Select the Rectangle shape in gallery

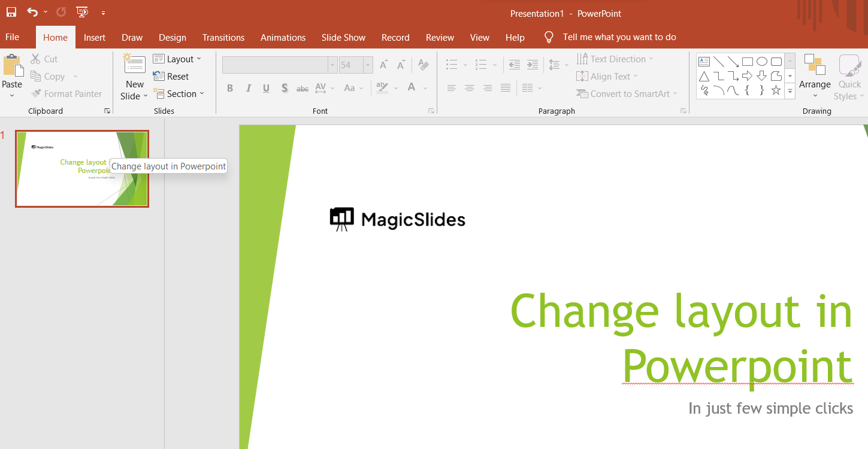coord(748,61)
